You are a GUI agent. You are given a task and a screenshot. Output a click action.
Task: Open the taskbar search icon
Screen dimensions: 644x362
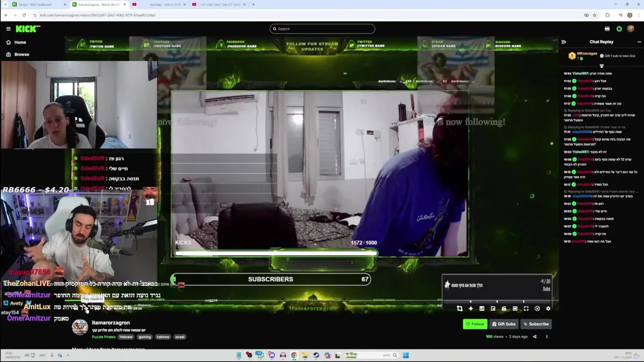(x=394, y=355)
